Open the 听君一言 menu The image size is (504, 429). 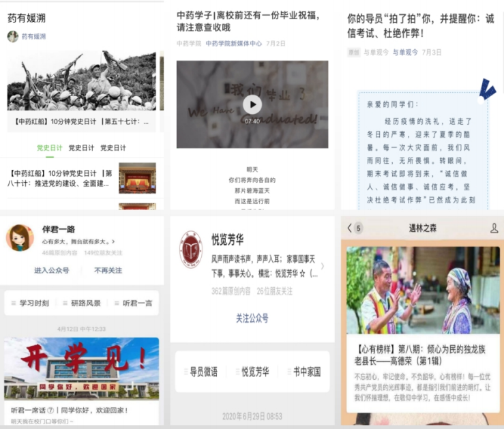pos(134,303)
